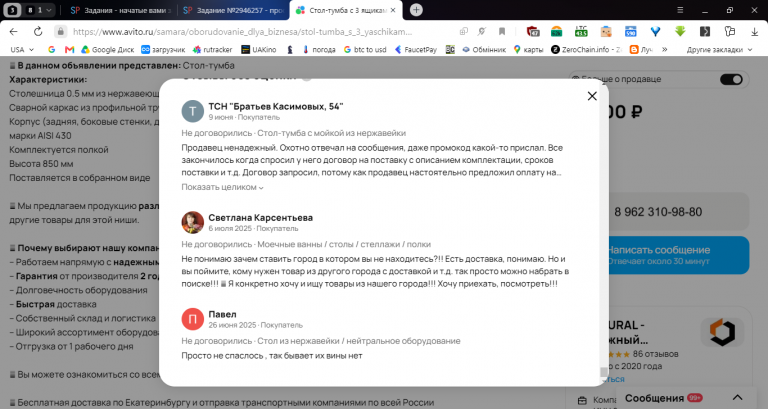This screenshot has height=409, width=768.
Task: Click the dark terminal extension icon
Action: pos(705,31)
